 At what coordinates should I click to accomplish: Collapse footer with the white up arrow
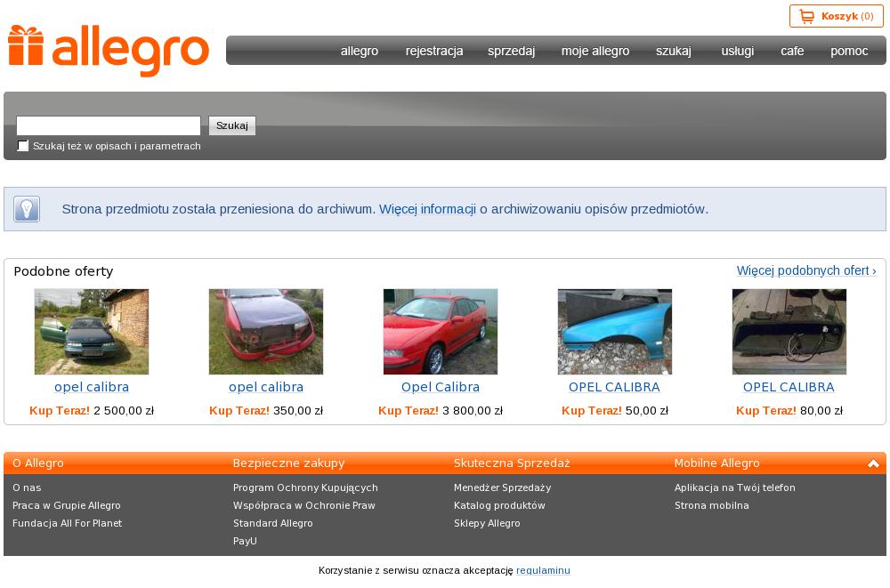point(873,463)
